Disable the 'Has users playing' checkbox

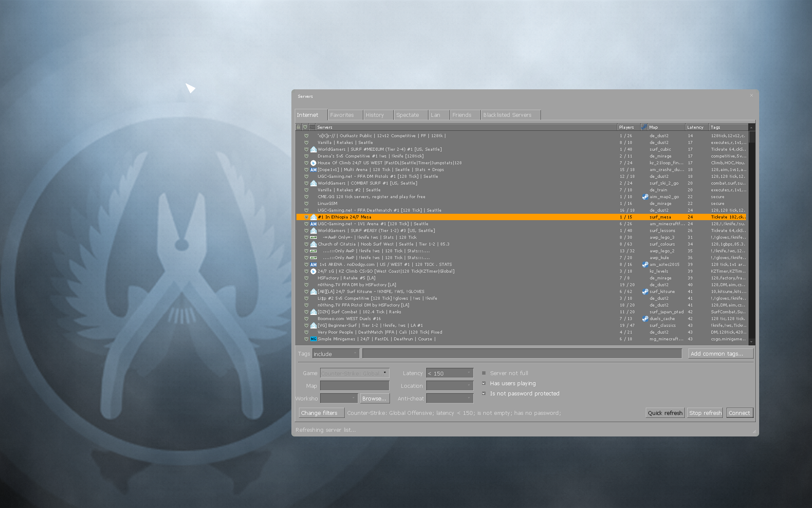coord(484,383)
